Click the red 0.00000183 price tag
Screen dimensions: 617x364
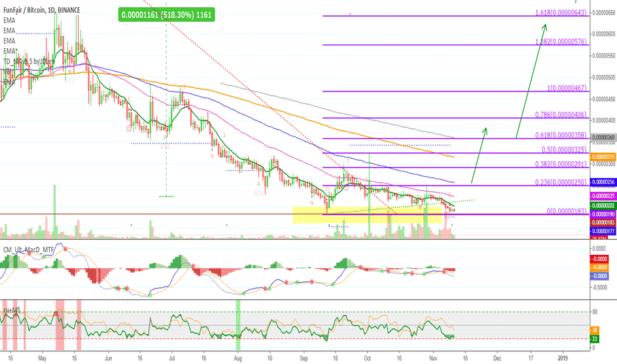[x=603, y=223]
